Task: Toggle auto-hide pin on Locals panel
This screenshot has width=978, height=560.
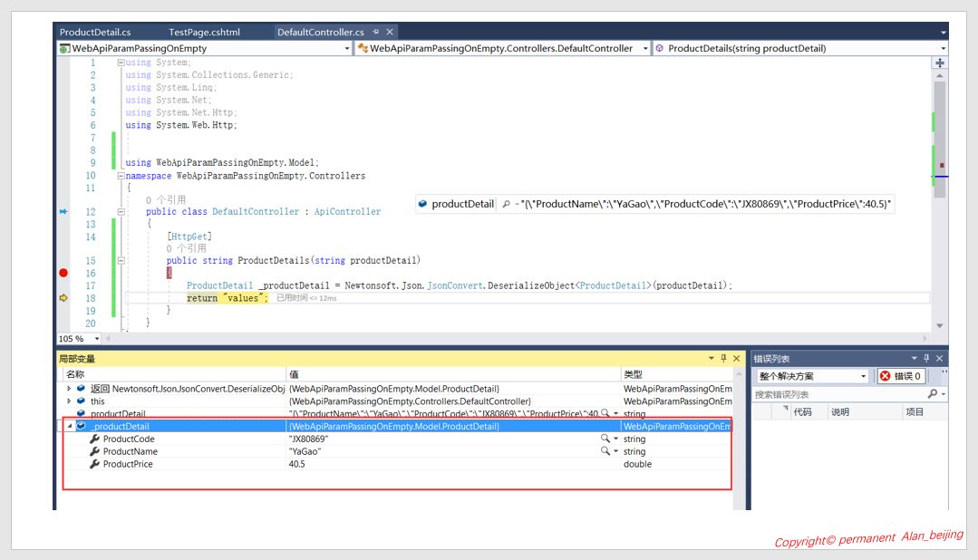Action: click(x=723, y=359)
